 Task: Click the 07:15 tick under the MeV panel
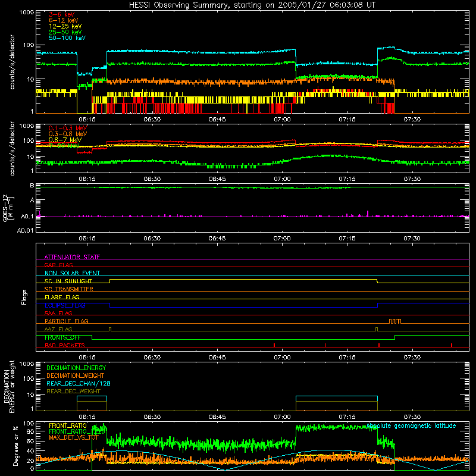click(x=347, y=179)
